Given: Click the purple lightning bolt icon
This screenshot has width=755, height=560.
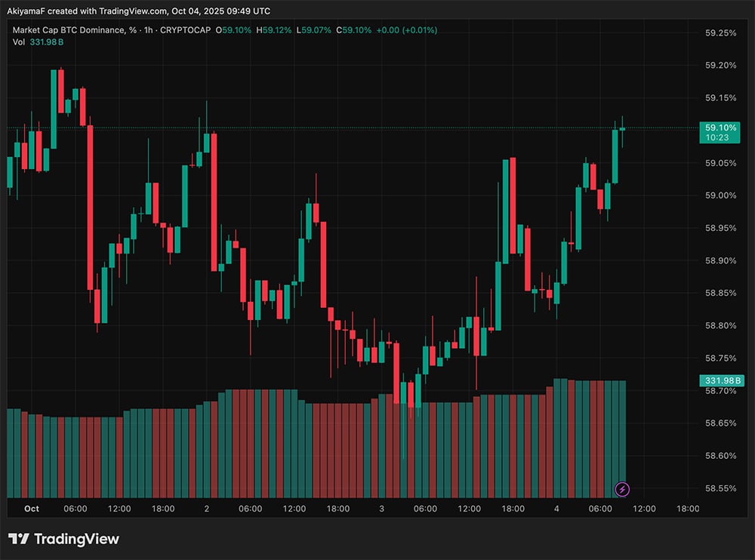Looking at the screenshot, I should (x=621, y=490).
